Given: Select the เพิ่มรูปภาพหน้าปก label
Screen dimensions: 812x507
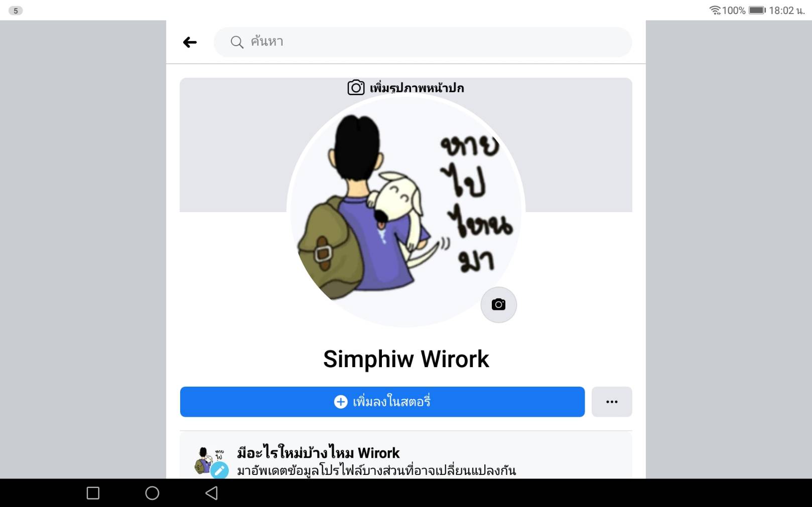Looking at the screenshot, I should pos(417,88).
